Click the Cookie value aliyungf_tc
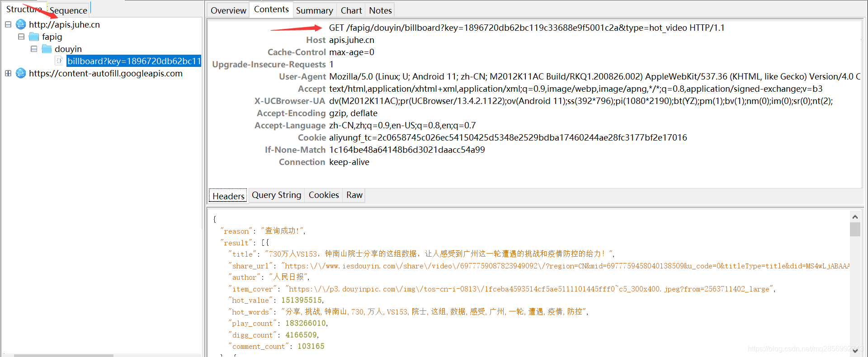This screenshot has height=357, width=868. point(508,137)
